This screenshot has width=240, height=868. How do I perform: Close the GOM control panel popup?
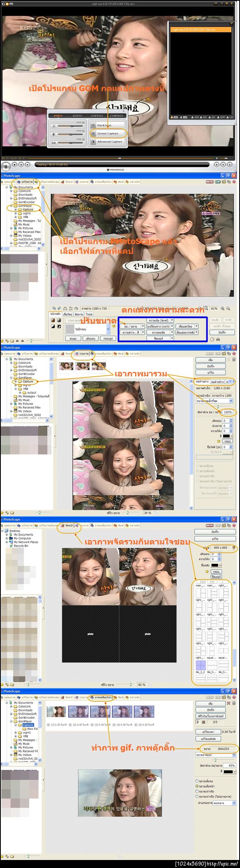pyautogui.click(x=124, y=111)
